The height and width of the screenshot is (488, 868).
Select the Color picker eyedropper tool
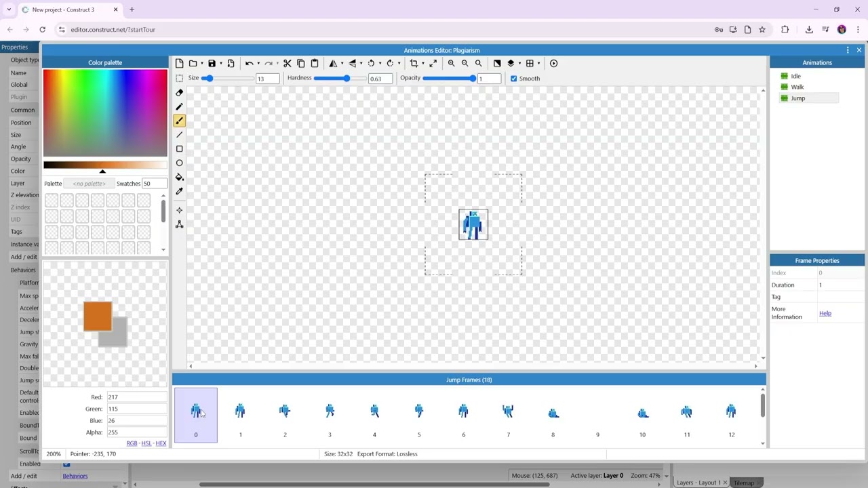point(179,191)
